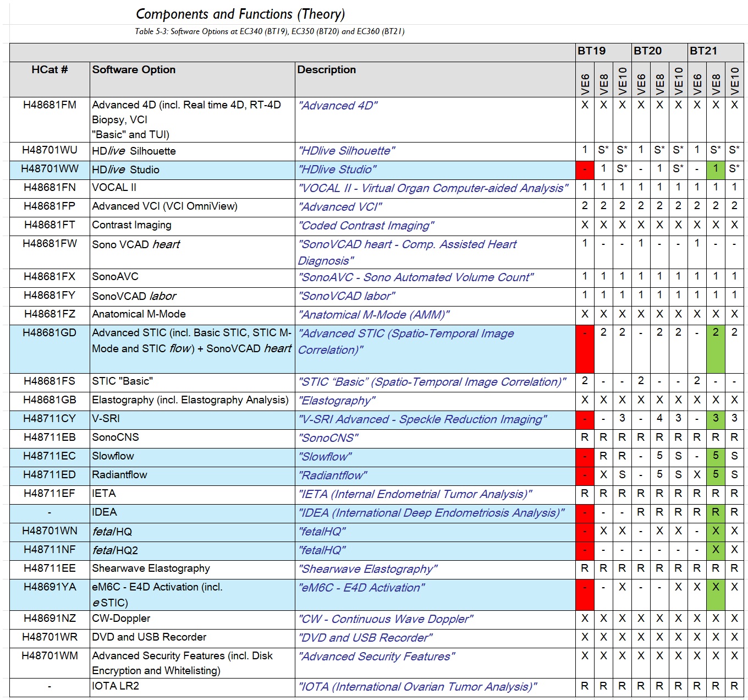Follow the STIC "Basic" description link
The image size is (748, 700).
pos(432,382)
